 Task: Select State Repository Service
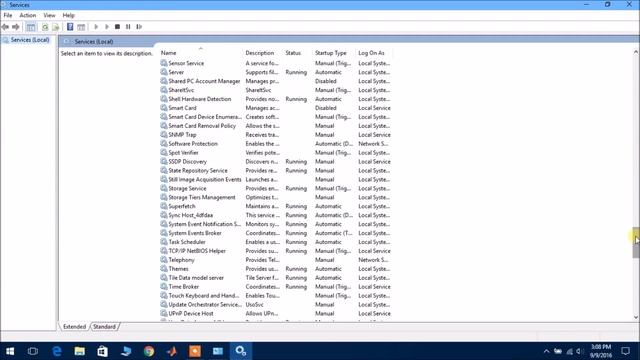coord(198,171)
